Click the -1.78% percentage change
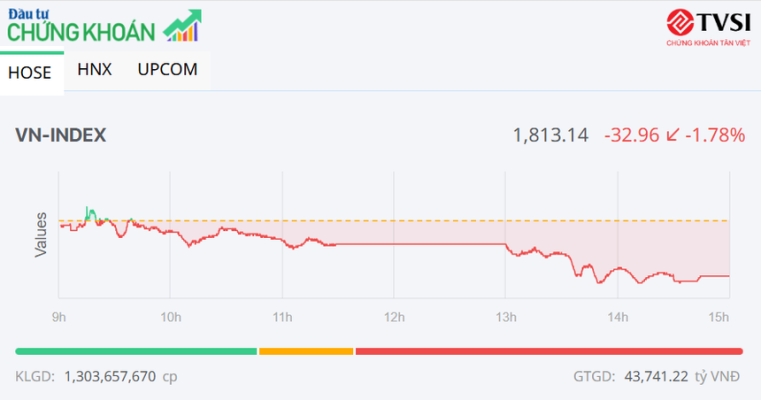 (x=716, y=135)
